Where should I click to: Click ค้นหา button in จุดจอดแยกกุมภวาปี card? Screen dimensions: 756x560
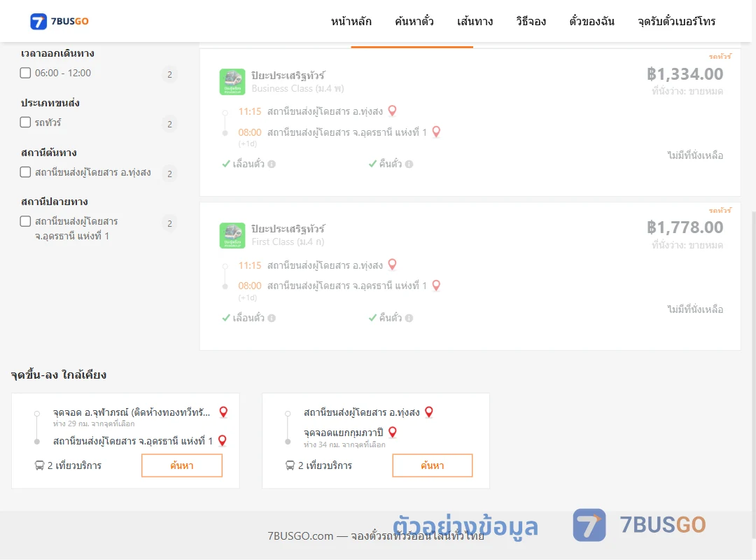click(433, 465)
